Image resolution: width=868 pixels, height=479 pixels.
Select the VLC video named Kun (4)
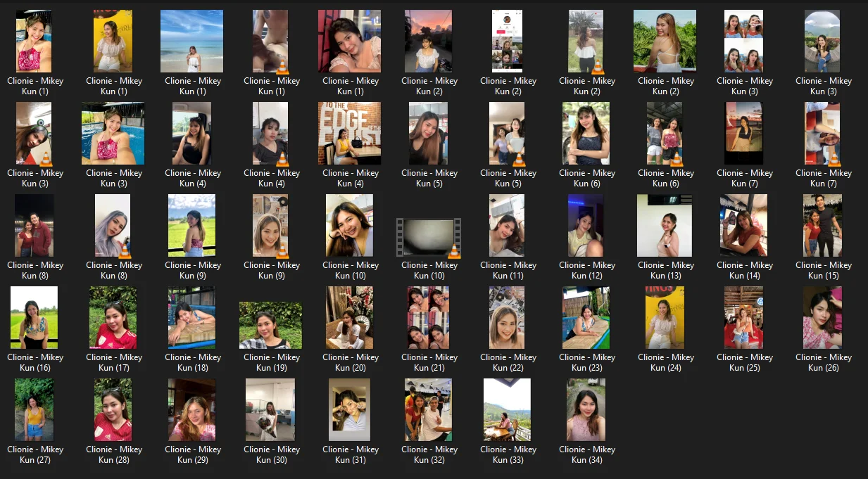pyautogui.click(x=270, y=134)
